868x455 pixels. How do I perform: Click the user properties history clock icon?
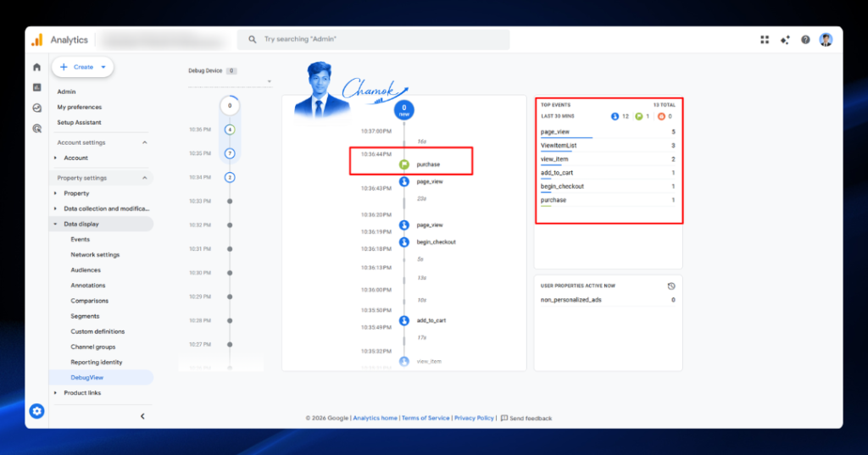coord(671,286)
